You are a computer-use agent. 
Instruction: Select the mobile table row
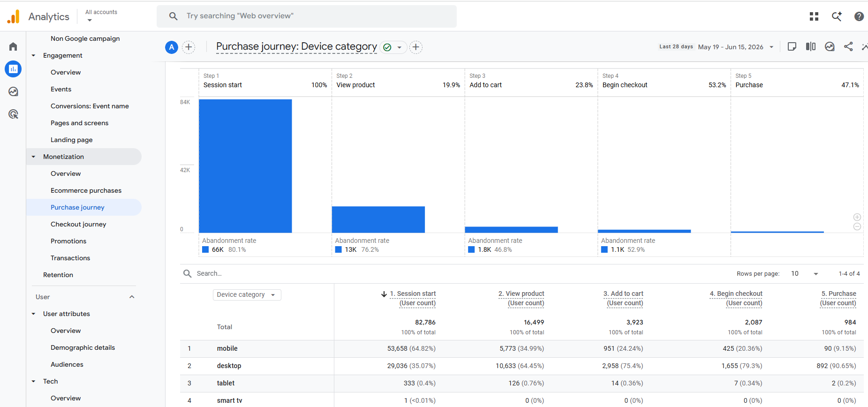[x=522, y=348]
